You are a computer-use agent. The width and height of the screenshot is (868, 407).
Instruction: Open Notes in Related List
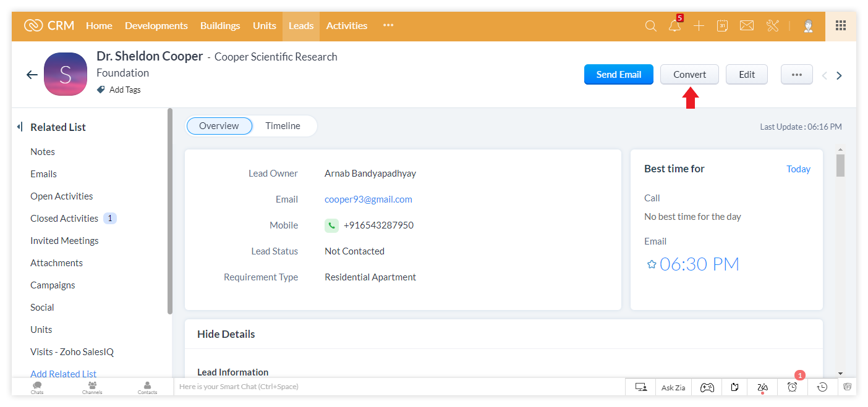(x=43, y=151)
